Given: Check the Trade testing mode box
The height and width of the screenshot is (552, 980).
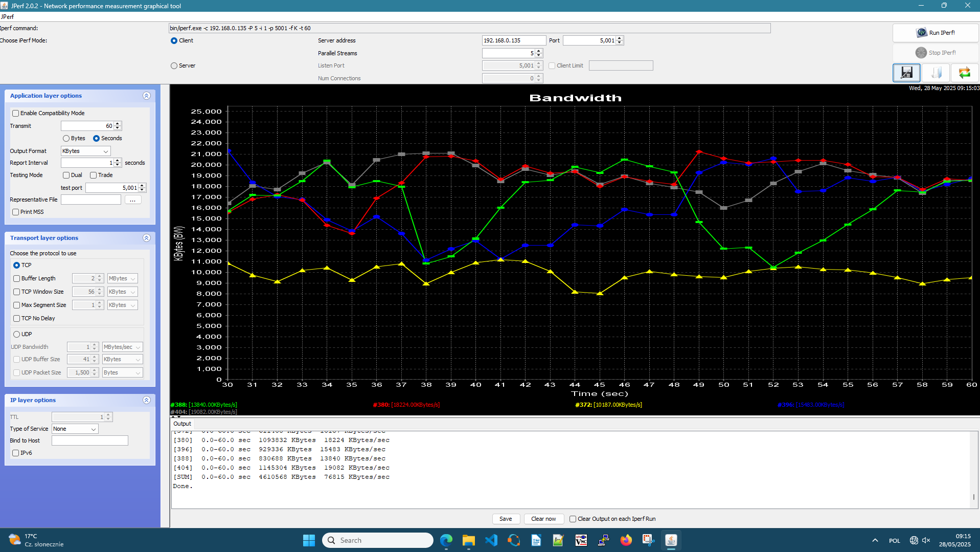Looking at the screenshot, I should [x=94, y=175].
